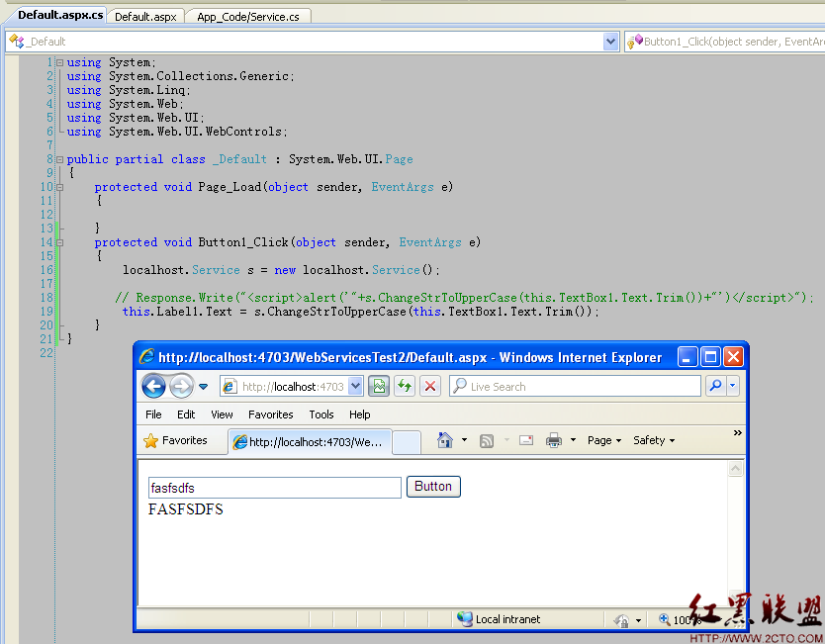Open the Tools menu in Internet Explorer
Screen dimensions: 825x644
(x=321, y=414)
